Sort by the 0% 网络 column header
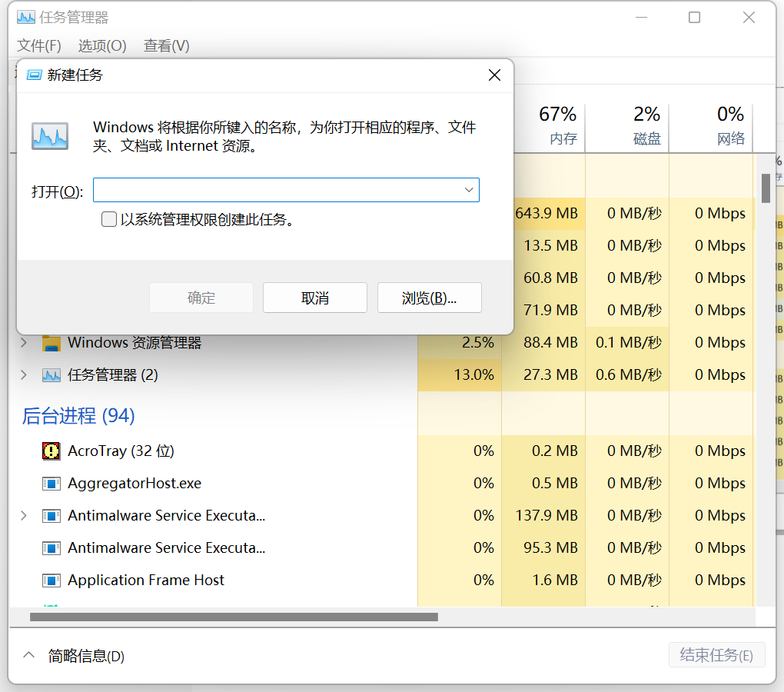 pyautogui.click(x=711, y=125)
